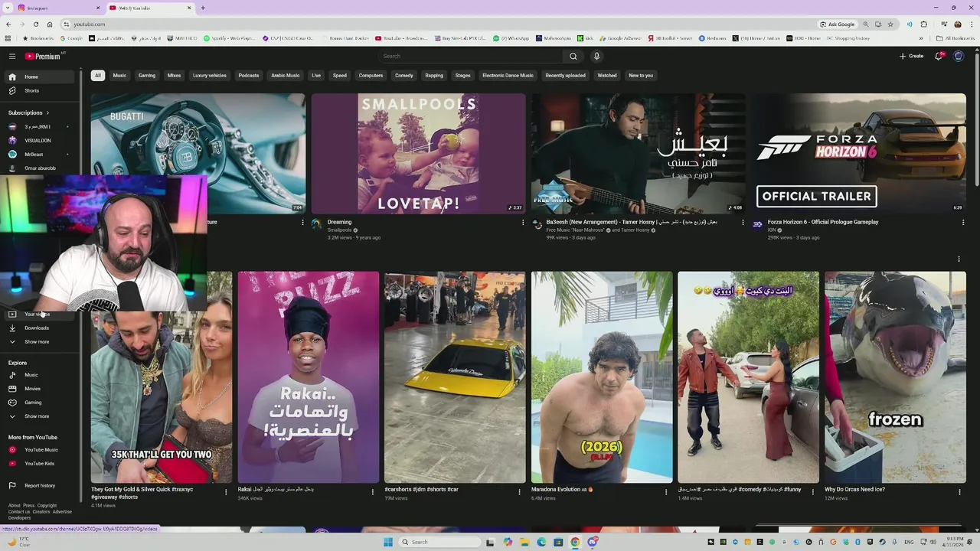Expand the Subscriptions section
Image resolution: width=980 pixels, height=551 pixels.
click(28, 112)
